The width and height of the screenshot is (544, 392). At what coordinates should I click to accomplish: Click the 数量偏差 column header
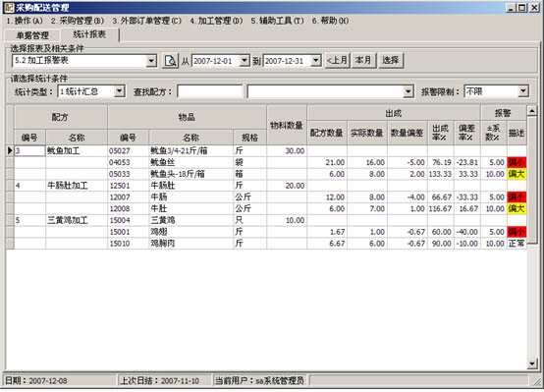(407, 133)
